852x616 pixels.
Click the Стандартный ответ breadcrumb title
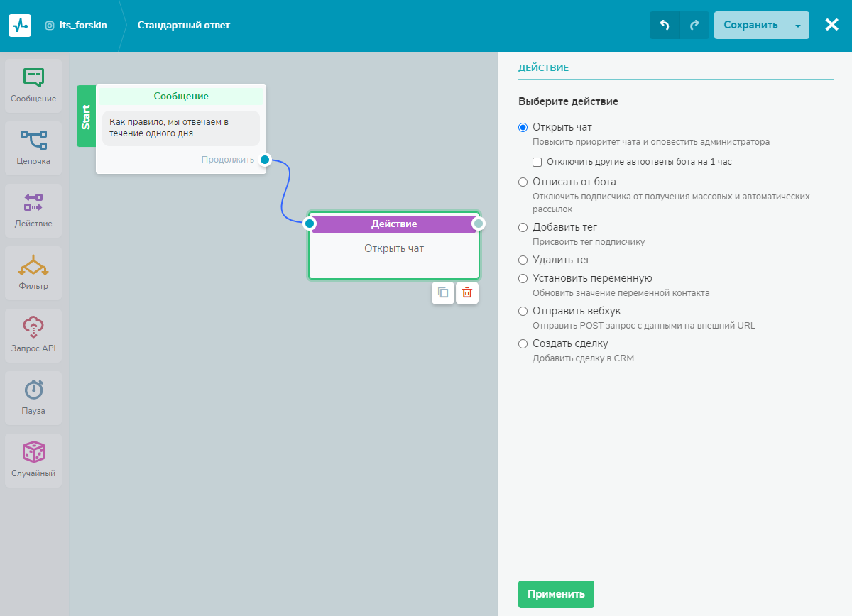pyautogui.click(x=184, y=26)
